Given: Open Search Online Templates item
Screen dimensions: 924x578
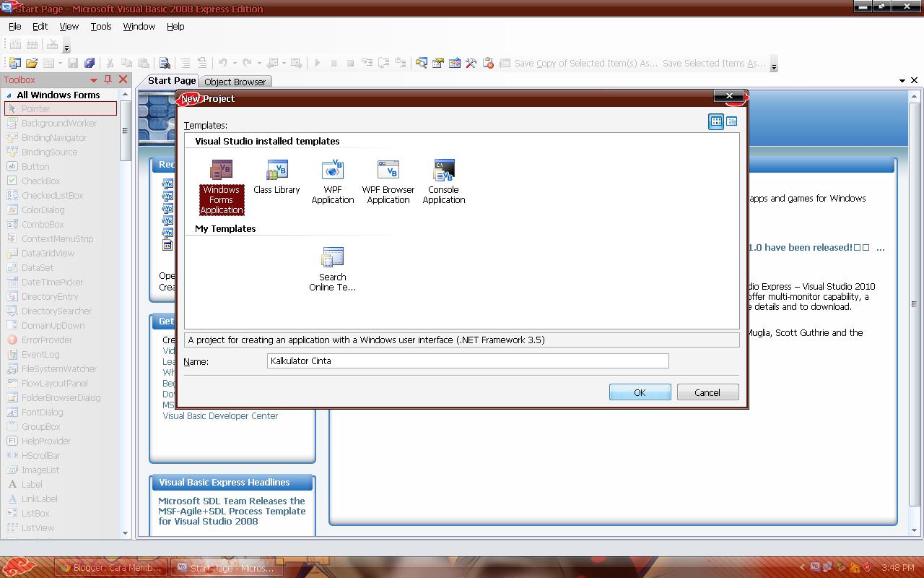Looking at the screenshot, I should tap(333, 269).
